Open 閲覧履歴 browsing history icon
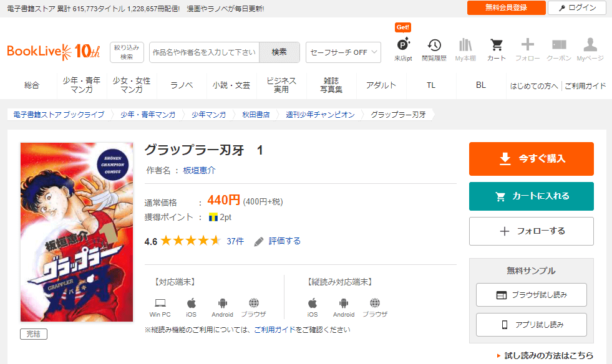 click(434, 45)
